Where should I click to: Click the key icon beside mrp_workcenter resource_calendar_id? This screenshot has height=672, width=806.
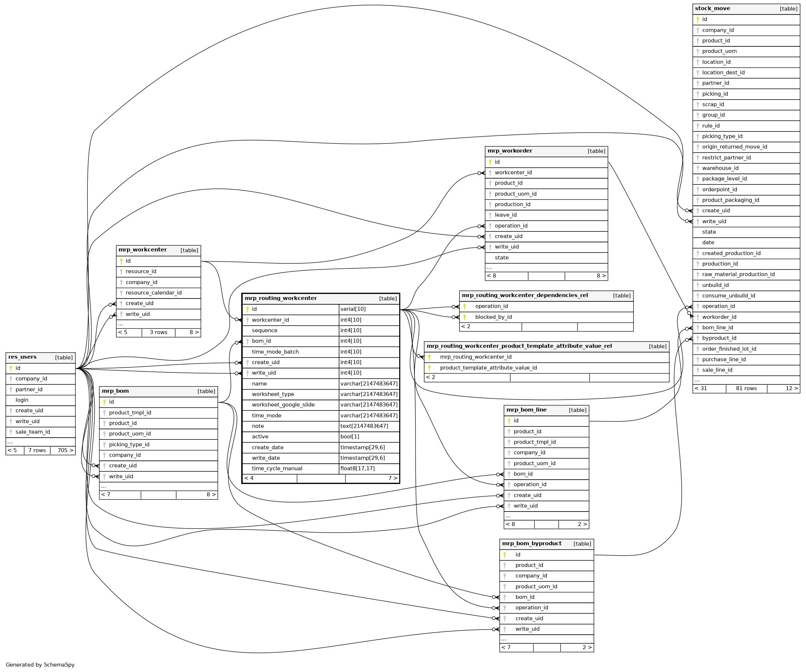[x=121, y=293]
